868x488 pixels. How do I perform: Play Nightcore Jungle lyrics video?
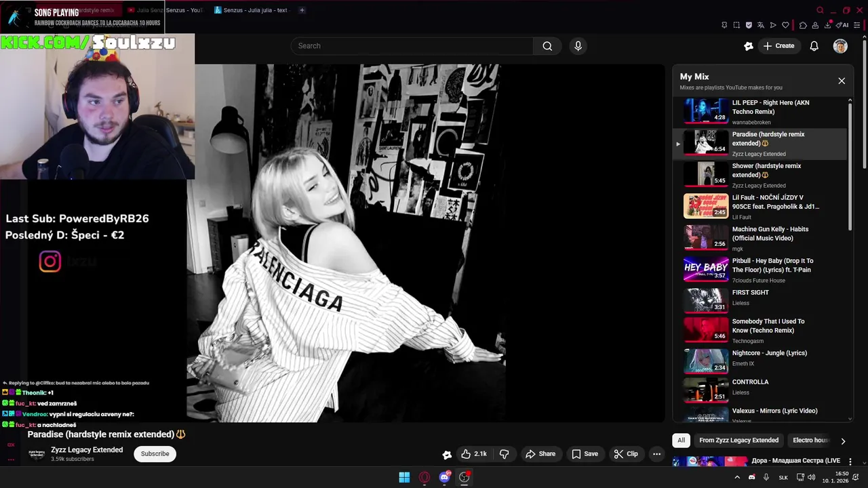[x=759, y=361]
